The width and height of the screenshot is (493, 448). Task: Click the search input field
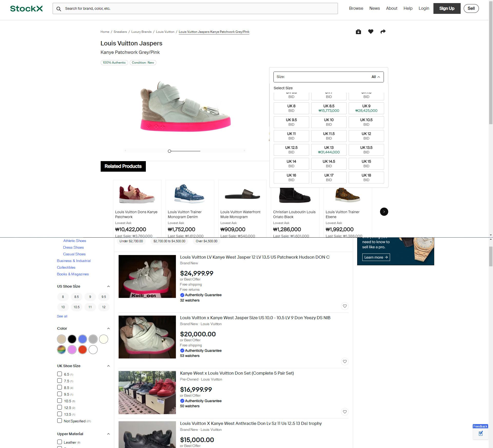pyautogui.click(x=195, y=8)
